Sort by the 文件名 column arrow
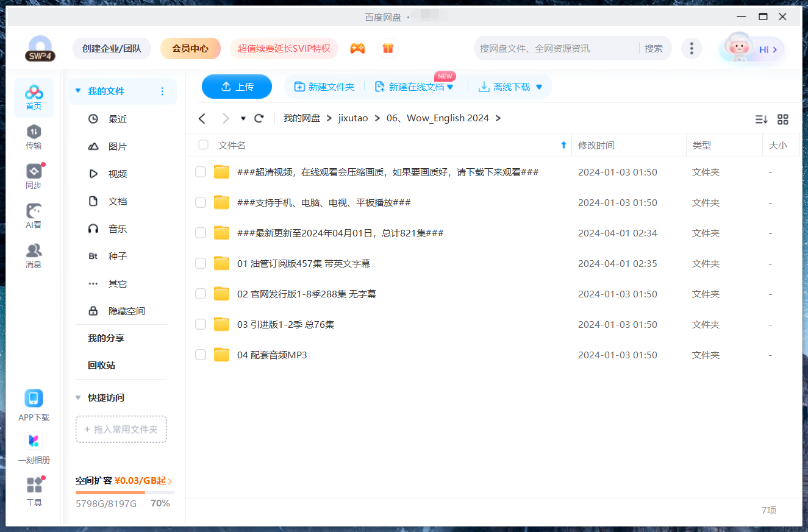 click(x=563, y=145)
